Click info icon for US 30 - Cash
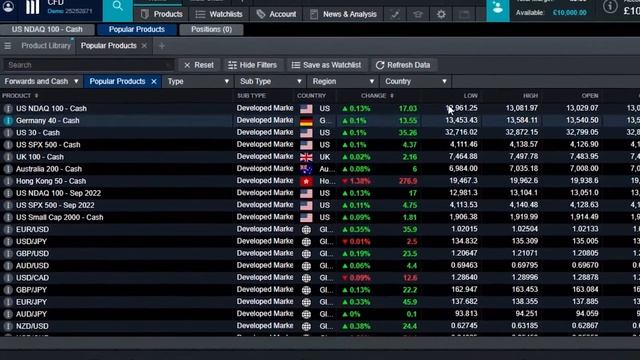This screenshot has width=640, height=360. (x=8, y=133)
